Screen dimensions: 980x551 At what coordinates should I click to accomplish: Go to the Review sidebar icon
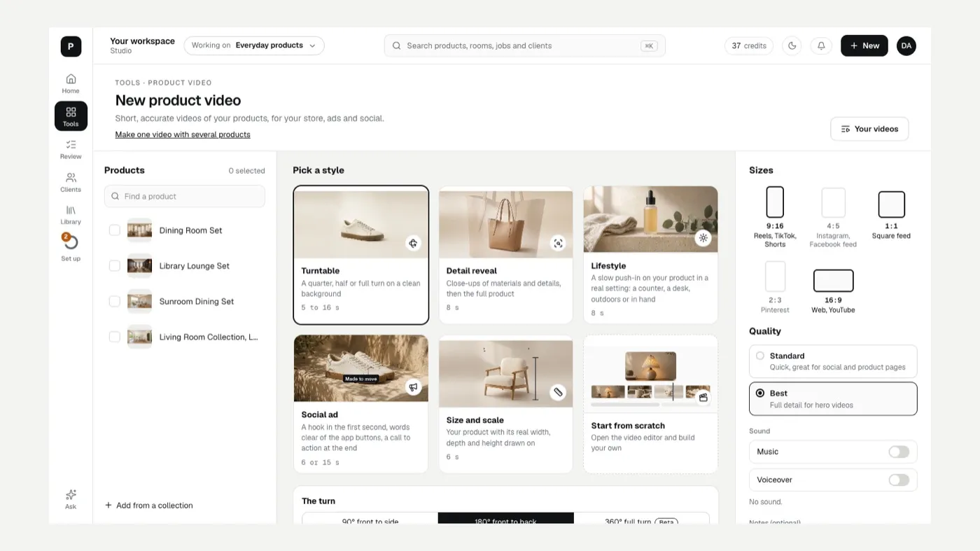[x=71, y=149]
